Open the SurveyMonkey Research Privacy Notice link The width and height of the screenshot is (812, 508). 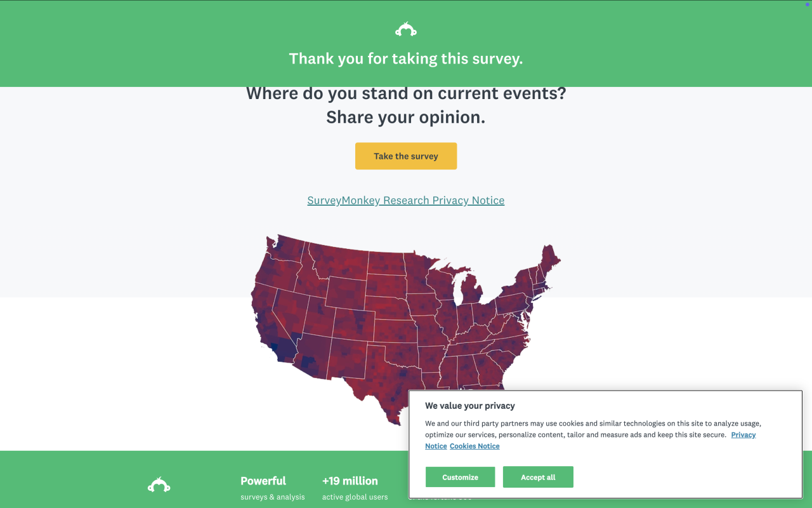[406, 201]
